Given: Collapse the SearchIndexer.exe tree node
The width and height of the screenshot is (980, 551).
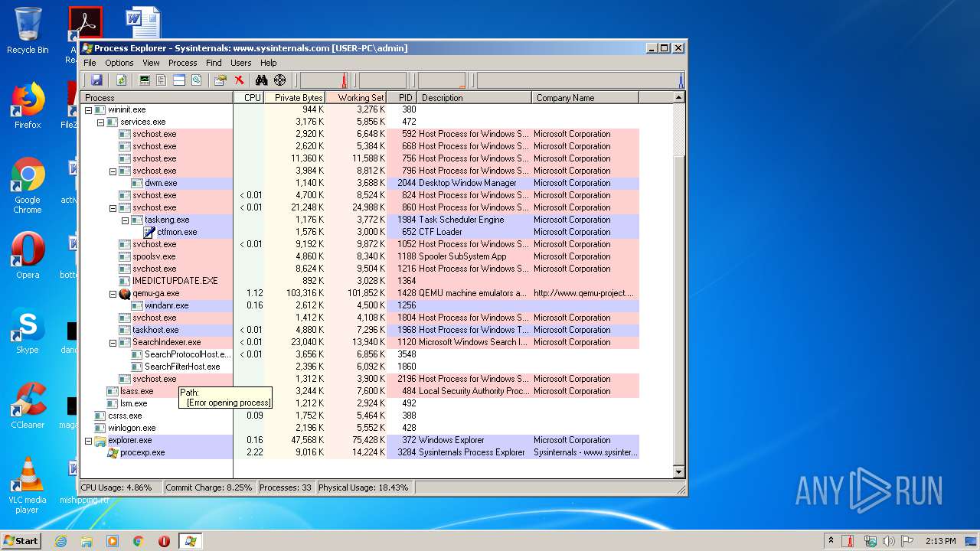Looking at the screenshot, I should coord(113,342).
